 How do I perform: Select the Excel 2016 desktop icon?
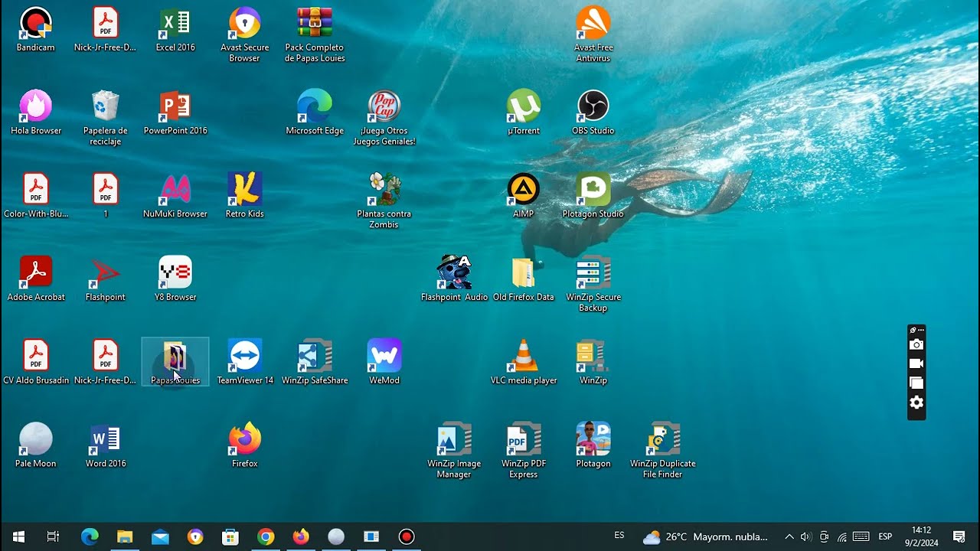point(175,30)
